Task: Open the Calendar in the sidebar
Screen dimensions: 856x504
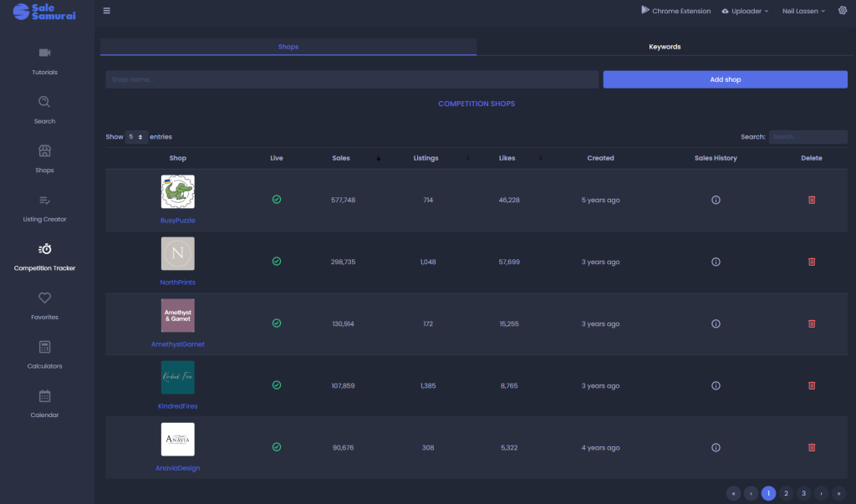Action: coord(44,396)
